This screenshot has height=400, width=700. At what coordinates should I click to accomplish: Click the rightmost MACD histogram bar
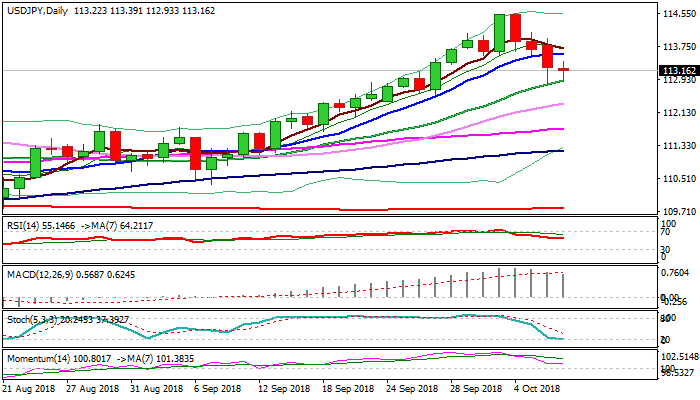(x=564, y=284)
